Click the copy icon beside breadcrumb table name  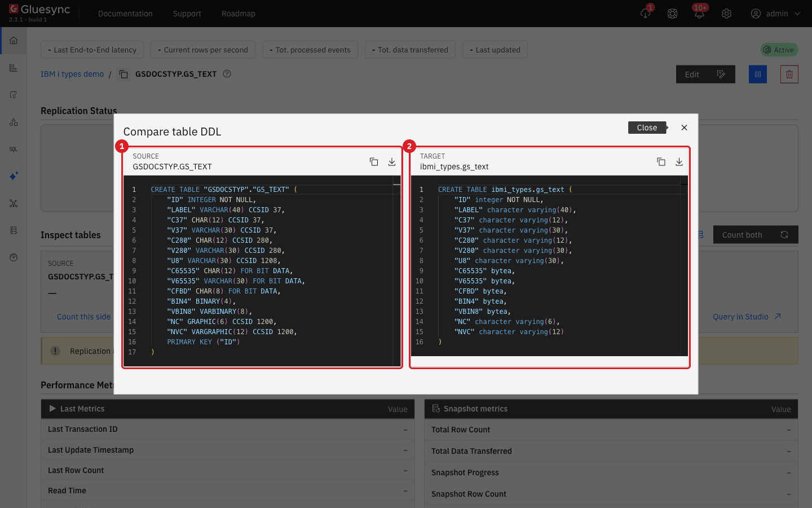click(123, 75)
